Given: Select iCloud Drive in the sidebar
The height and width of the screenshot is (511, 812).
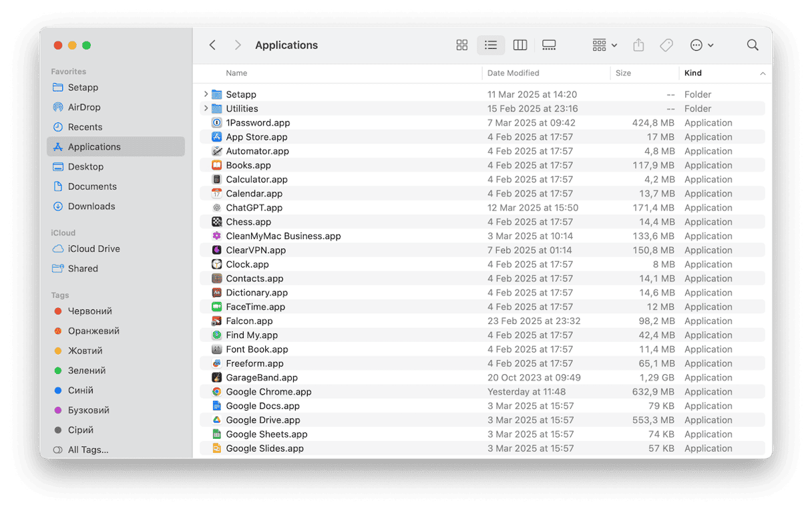Looking at the screenshot, I should click(x=93, y=248).
